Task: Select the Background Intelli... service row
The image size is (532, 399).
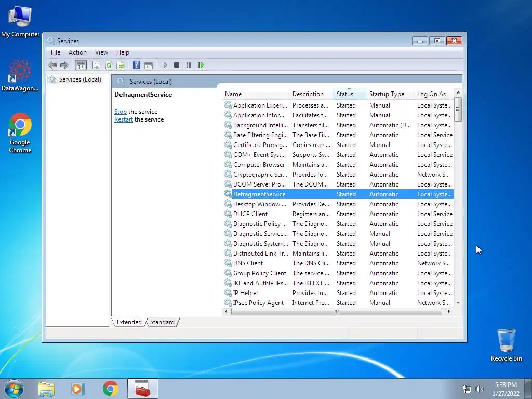Action: pos(338,125)
